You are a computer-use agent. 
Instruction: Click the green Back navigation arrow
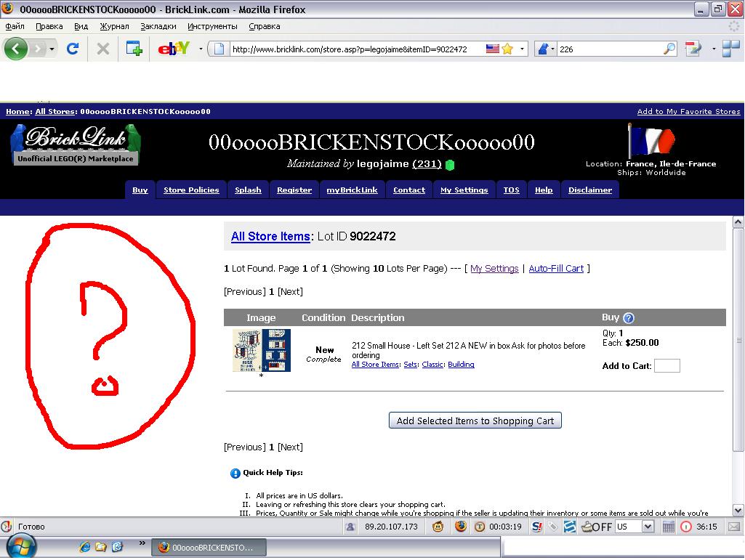point(15,49)
